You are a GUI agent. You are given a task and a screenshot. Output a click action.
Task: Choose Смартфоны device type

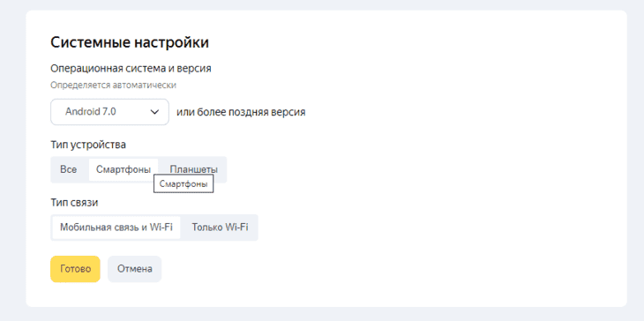[x=124, y=169]
